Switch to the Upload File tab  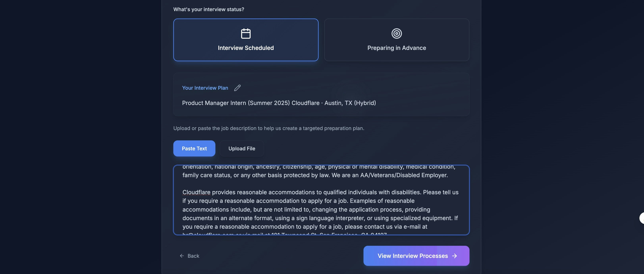click(241, 148)
